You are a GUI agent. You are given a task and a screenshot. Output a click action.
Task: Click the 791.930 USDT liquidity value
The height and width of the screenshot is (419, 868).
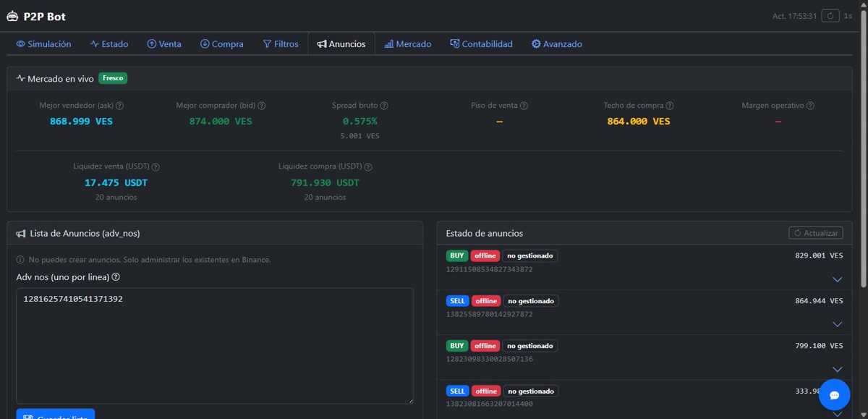325,183
